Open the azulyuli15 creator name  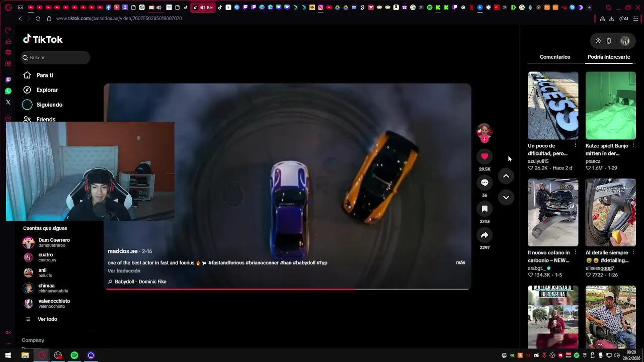pyautogui.click(x=538, y=161)
